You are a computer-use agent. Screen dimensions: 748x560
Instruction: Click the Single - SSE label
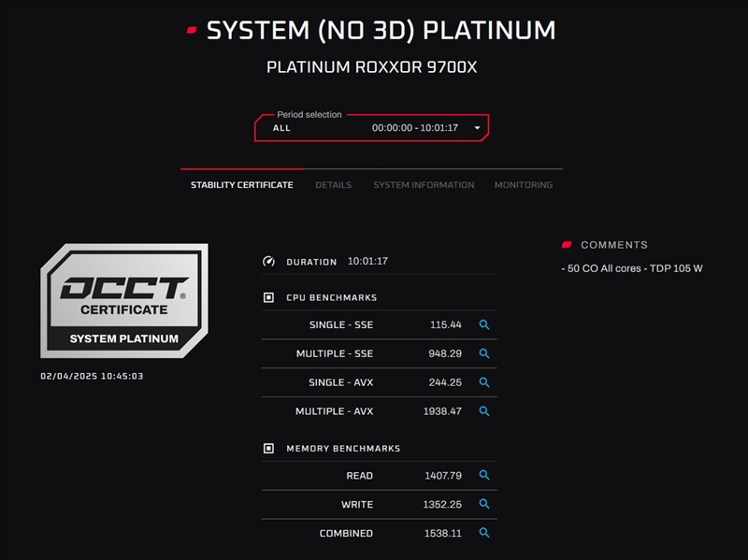click(x=341, y=324)
